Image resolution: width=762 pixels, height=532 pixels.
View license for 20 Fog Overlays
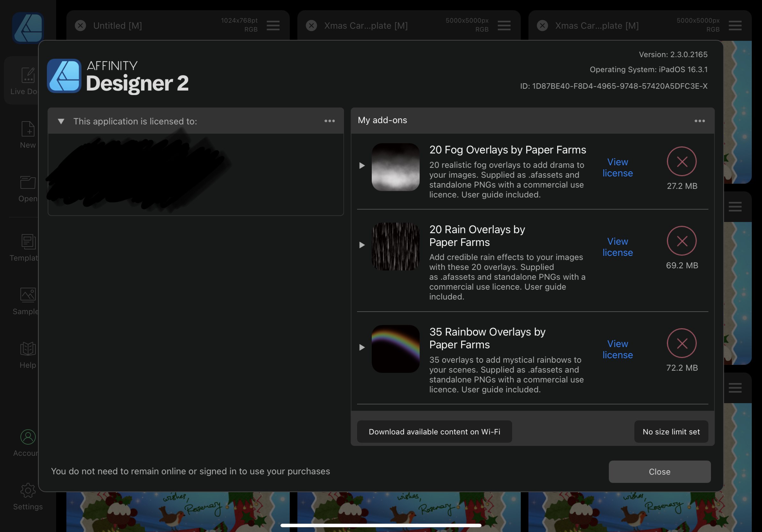pos(618,167)
